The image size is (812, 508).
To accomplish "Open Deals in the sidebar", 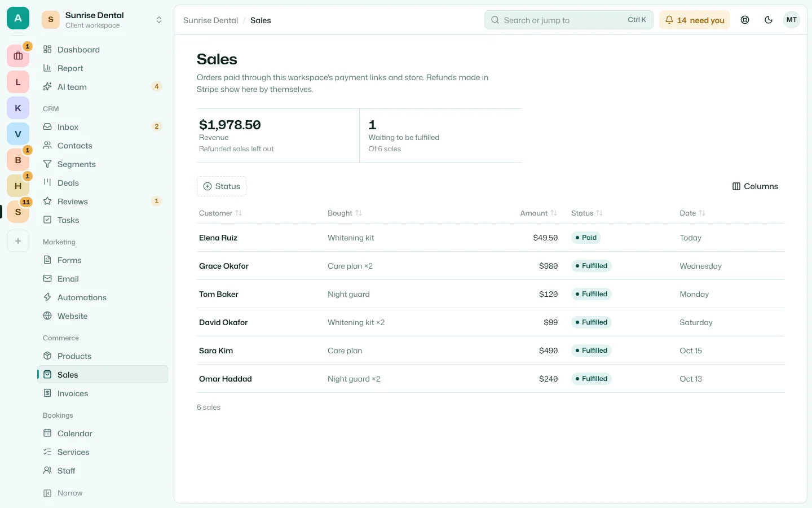I will coord(103,183).
